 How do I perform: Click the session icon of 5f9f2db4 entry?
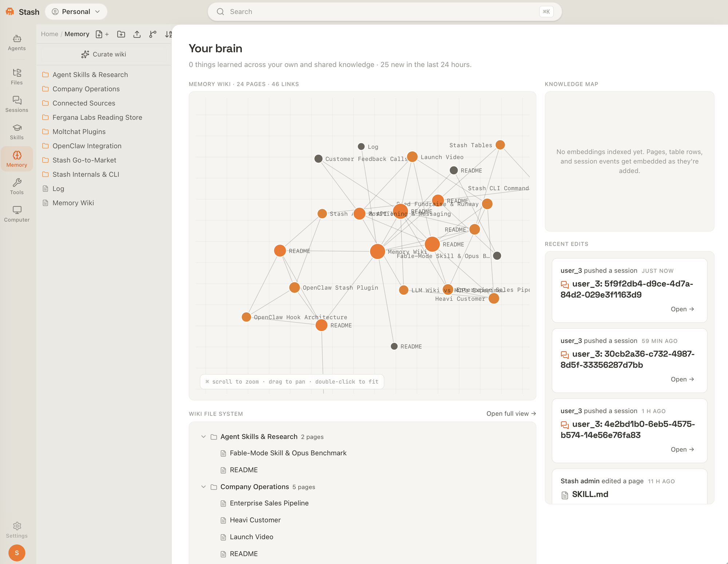[x=565, y=285]
